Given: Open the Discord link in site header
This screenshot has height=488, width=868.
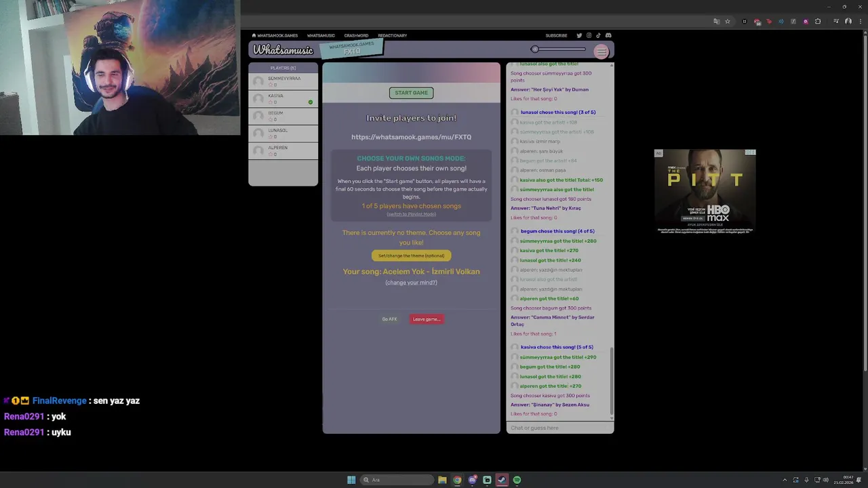Looking at the screenshot, I should click(x=608, y=35).
